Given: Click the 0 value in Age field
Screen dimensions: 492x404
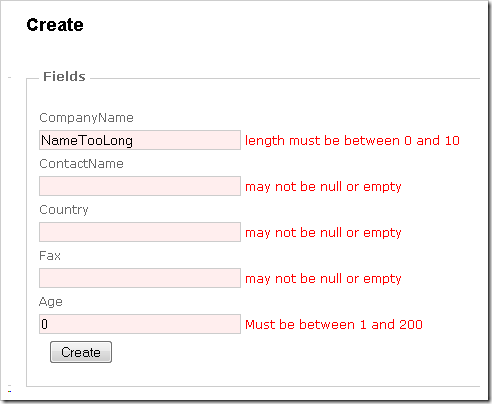Looking at the screenshot, I should (x=44, y=324).
